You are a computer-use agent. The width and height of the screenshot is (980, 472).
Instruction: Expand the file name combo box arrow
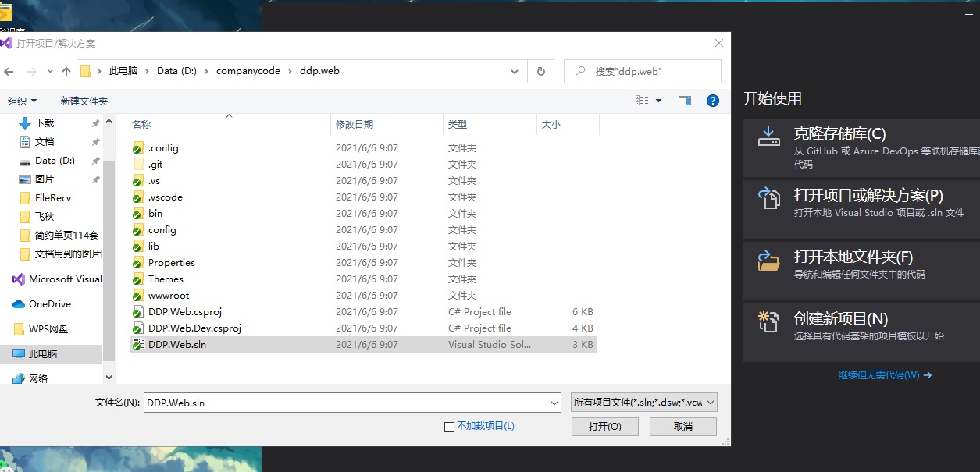point(554,403)
